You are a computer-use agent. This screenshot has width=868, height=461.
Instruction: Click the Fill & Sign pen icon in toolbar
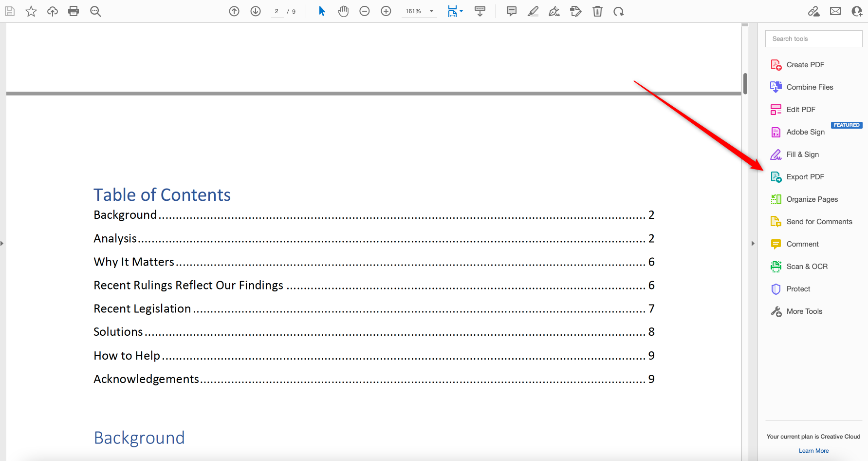(x=554, y=11)
